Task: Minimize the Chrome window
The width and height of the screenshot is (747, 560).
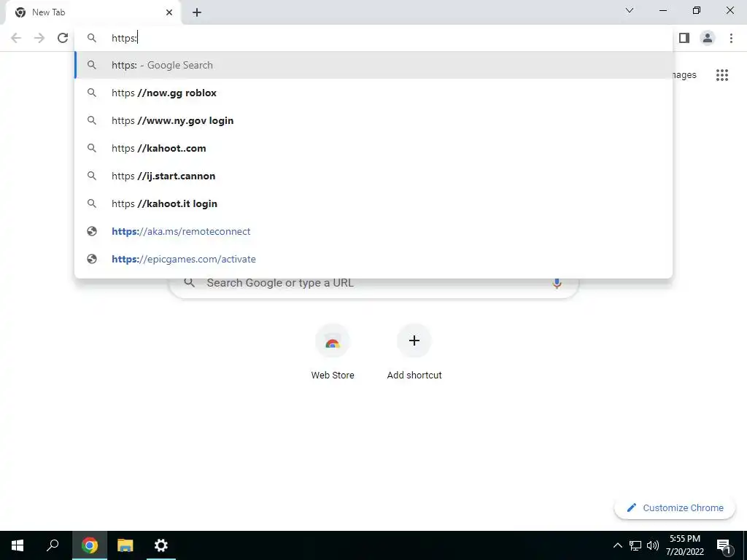Action: tap(663, 10)
